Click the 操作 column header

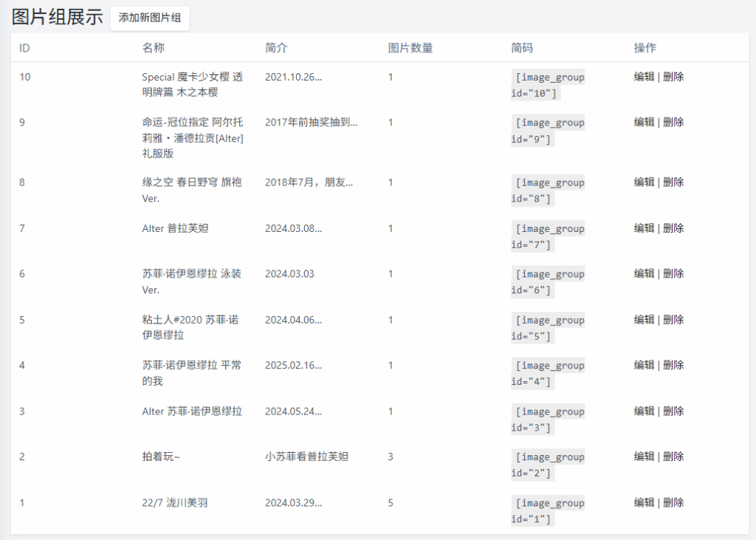[x=645, y=48]
